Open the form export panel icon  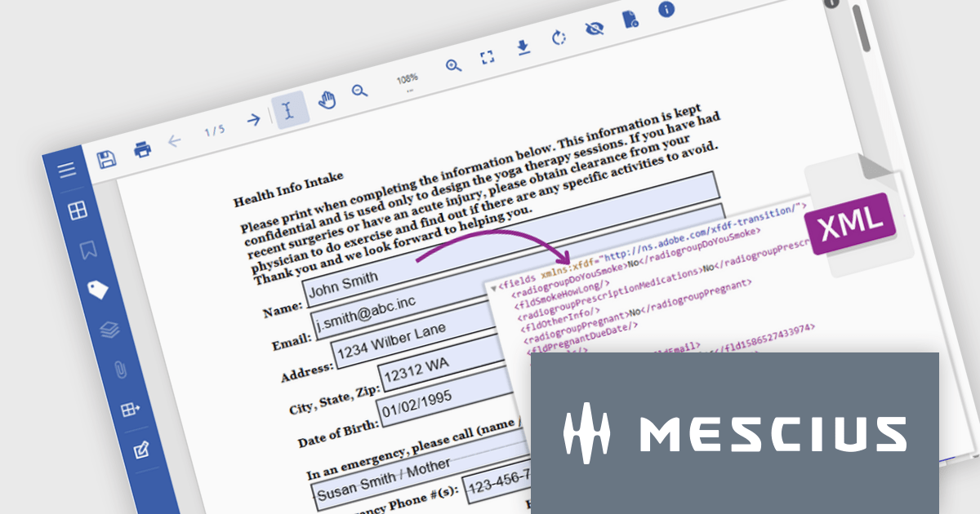(x=131, y=410)
